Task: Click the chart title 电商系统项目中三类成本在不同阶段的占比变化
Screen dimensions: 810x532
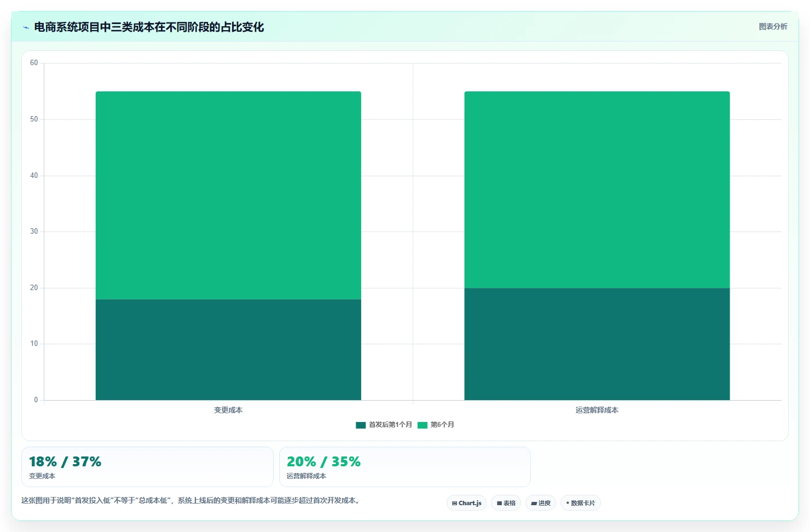Action: (x=149, y=27)
